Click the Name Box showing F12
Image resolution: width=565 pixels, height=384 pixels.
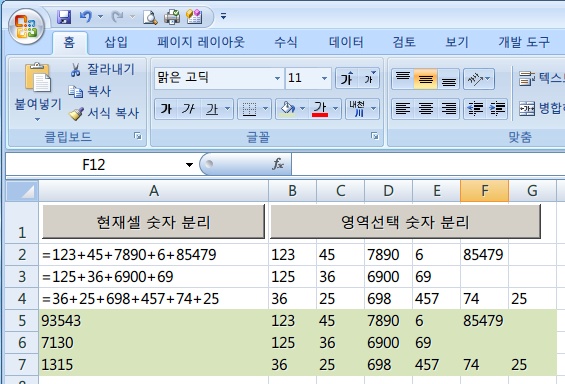(x=94, y=165)
